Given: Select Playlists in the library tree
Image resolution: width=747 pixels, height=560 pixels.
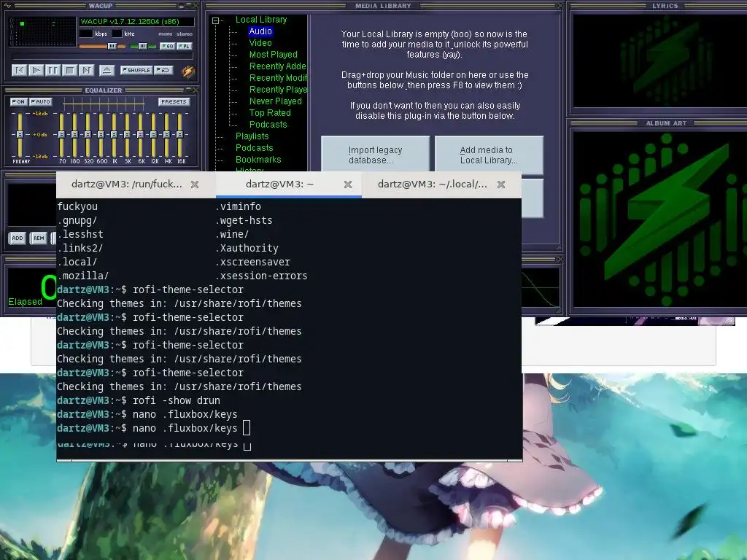Looking at the screenshot, I should pyautogui.click(x=252, y=136).
